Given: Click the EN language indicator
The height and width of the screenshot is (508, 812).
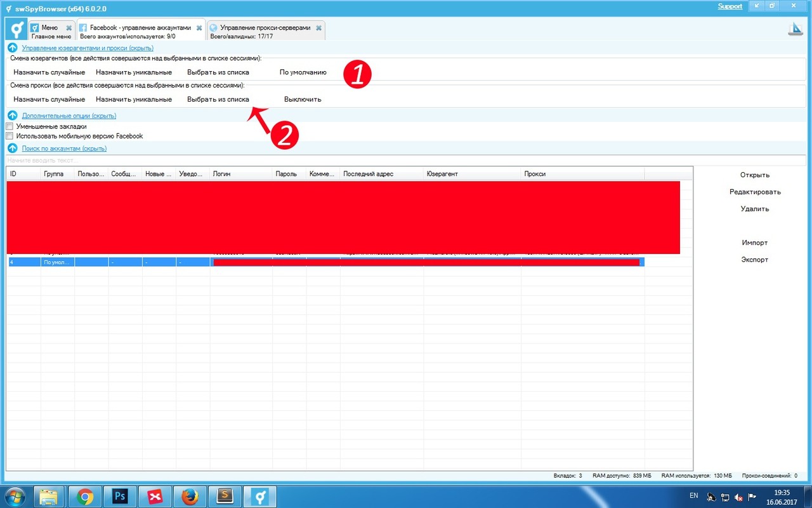Looking at the screenshot, I should coord(694,495).
